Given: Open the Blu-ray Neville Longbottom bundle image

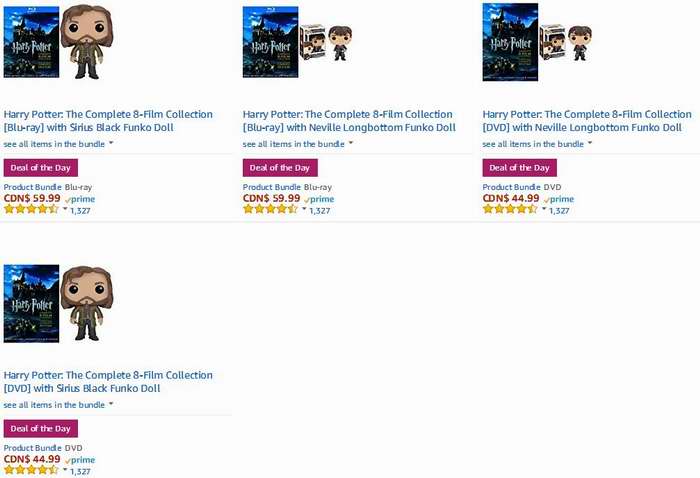Looking at the screenshot, I should point(298,42).
